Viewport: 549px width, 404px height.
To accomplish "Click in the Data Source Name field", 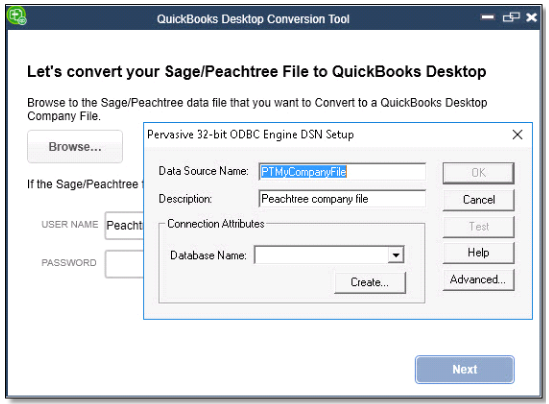I will pos(342,172).
